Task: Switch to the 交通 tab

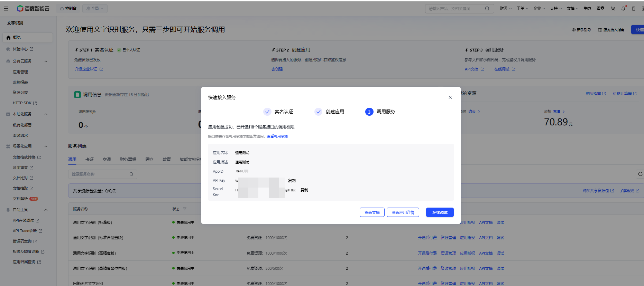Action: tap(107, 160)
